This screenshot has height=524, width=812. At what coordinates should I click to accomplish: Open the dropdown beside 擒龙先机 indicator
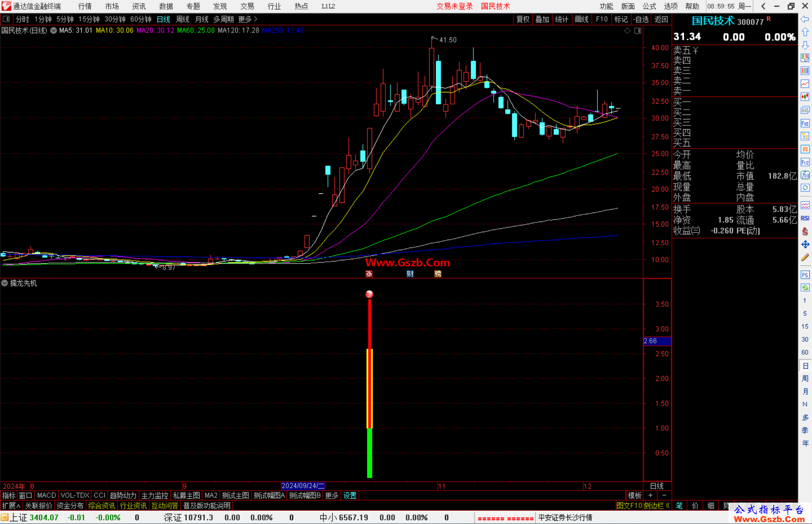[x=5, y=283]
